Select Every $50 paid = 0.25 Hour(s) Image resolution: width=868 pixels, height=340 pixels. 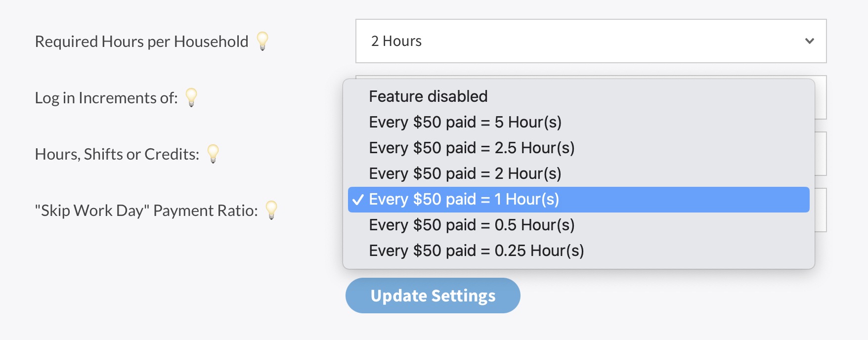(477, 251)
